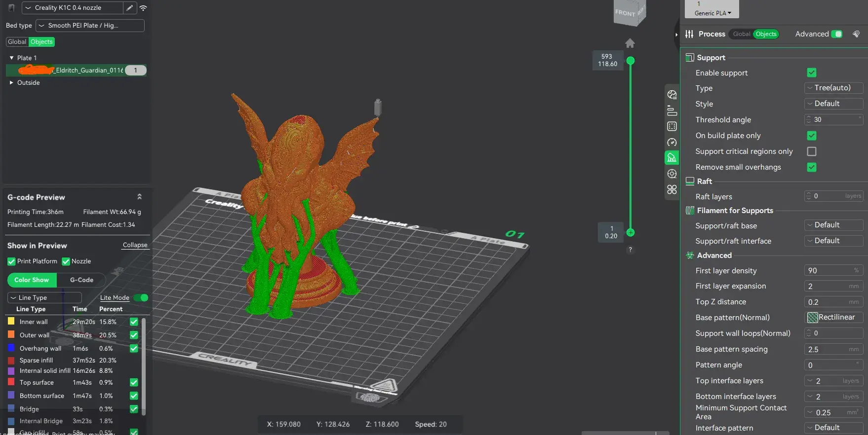
Task: Click the pencil icon beside Creality K1C printer
Action: 129,8
